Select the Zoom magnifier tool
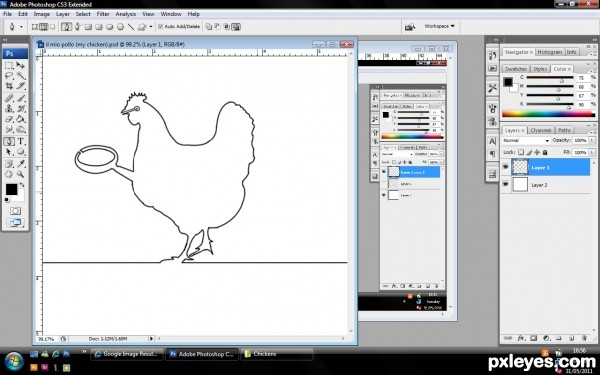This screenshot has height=375, width=600. click(21, 174)
